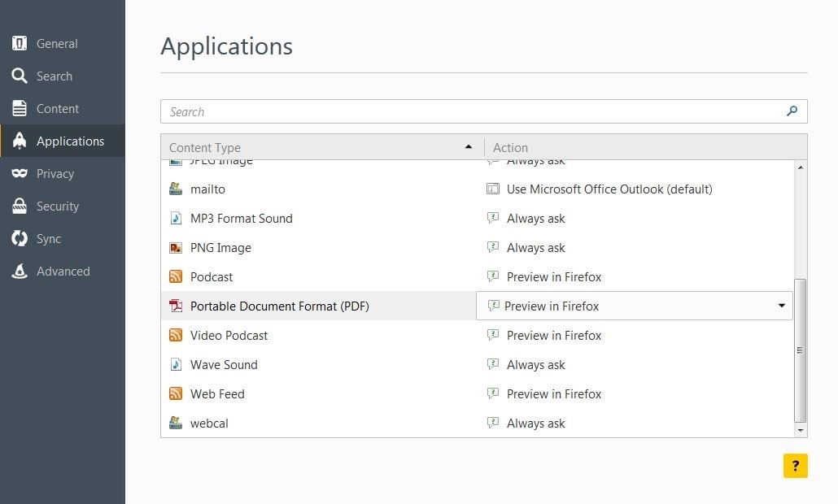Select the PNG Image row
This screenshot has height=504, width=838.
[478, 248]
